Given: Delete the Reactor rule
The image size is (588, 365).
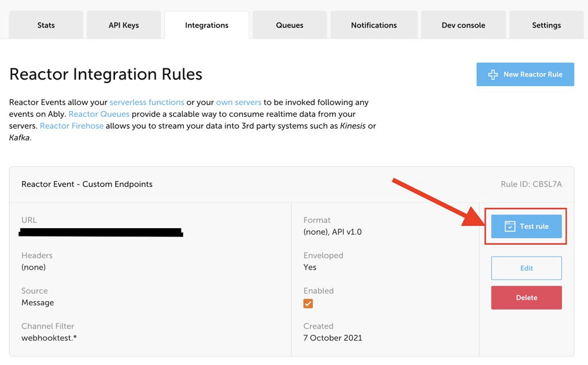Looking at the screenshot, I should point(527,297).
